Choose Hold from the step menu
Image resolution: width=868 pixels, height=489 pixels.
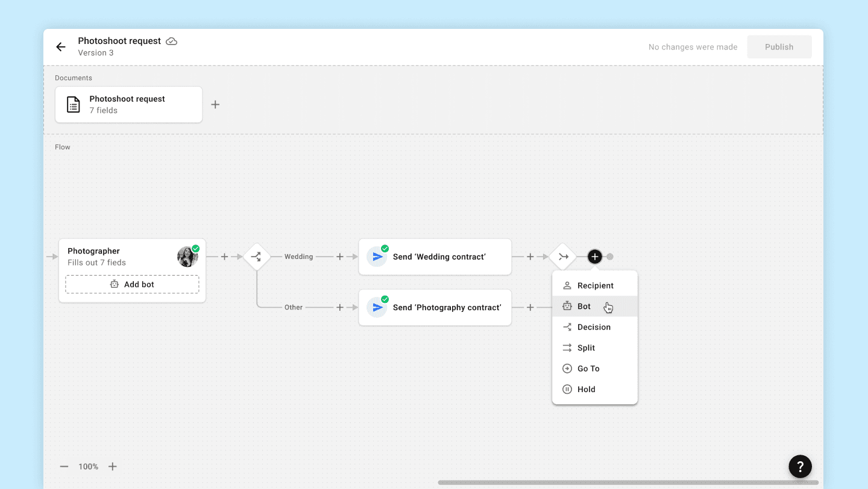pos(595,390)
